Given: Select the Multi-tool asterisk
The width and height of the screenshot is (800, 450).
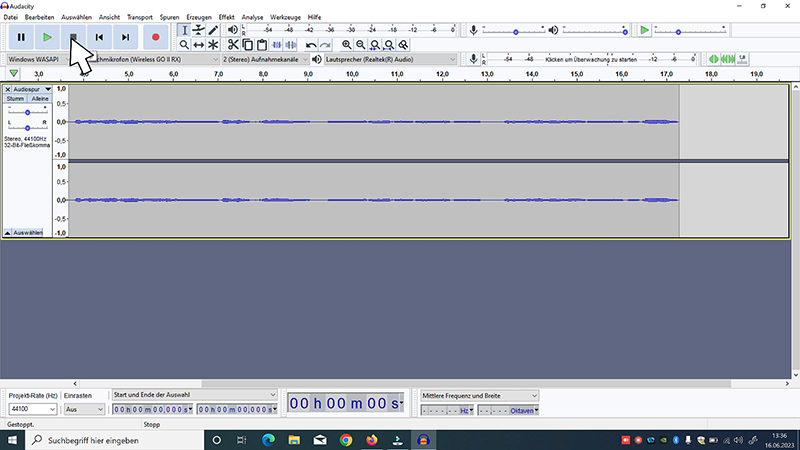Looking at the screenshot, I should [x=213, y=45].
